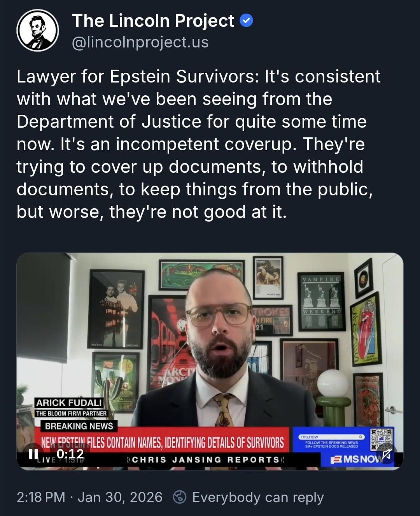Select The Lincoln Project display name

pyautogui.click(x=153, y=21)
